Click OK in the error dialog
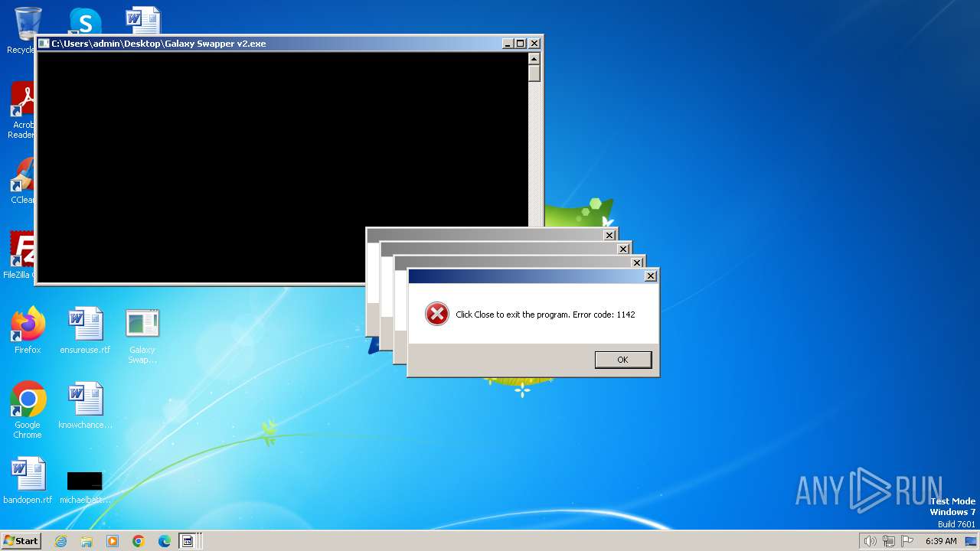Viewport: 980px width, 551px height. pos(622,360)
